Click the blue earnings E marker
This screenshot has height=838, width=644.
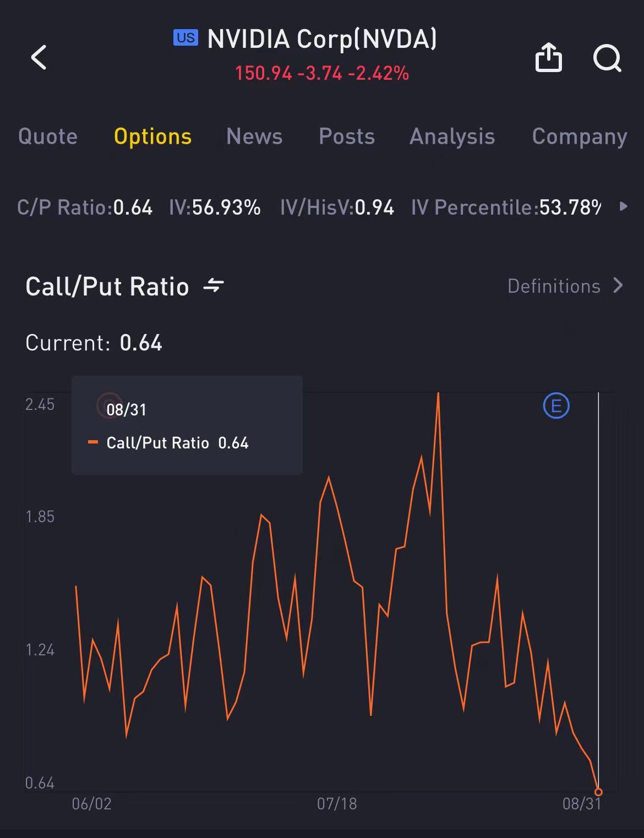coord(556,406)
